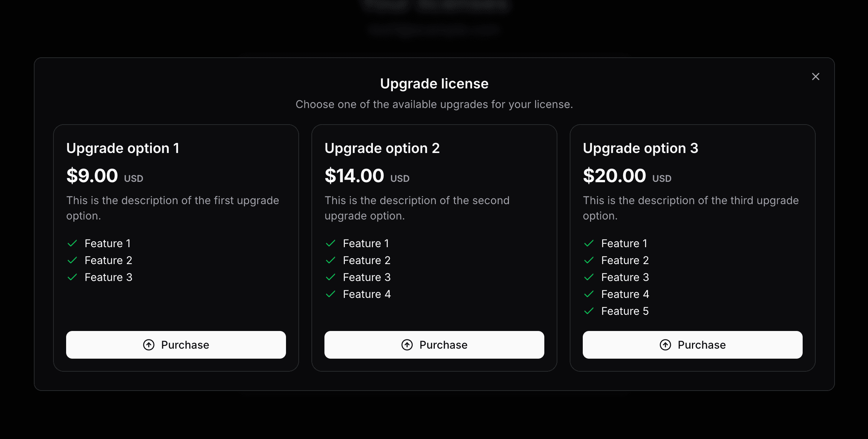Click the Upgrade license dialog title
Viewport: 868px width, 439px height.
click(434, 83)
